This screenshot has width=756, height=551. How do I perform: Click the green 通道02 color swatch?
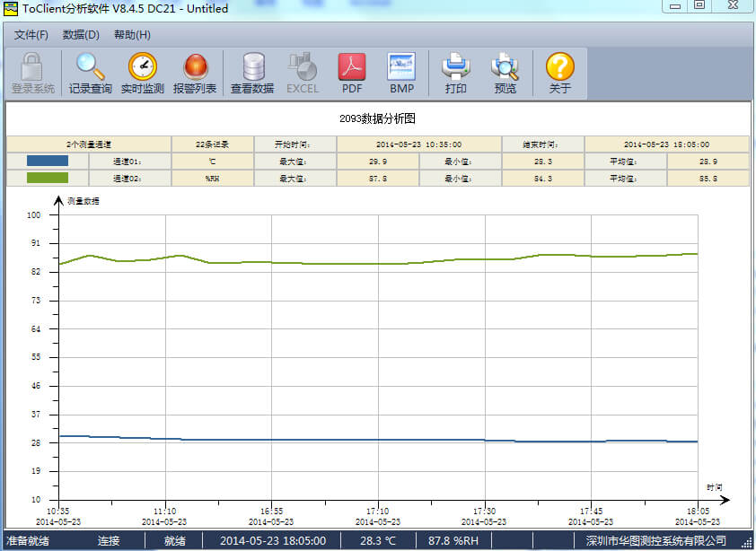click(x=48, y=179)
